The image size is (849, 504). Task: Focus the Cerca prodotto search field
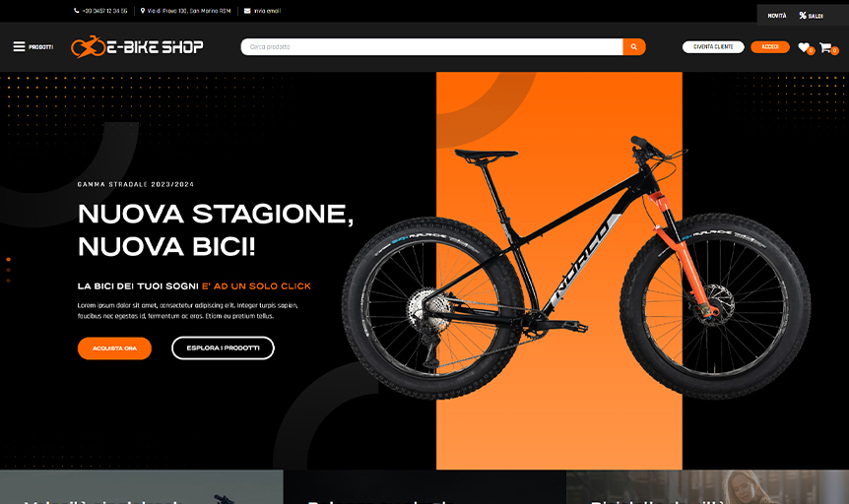431,46
